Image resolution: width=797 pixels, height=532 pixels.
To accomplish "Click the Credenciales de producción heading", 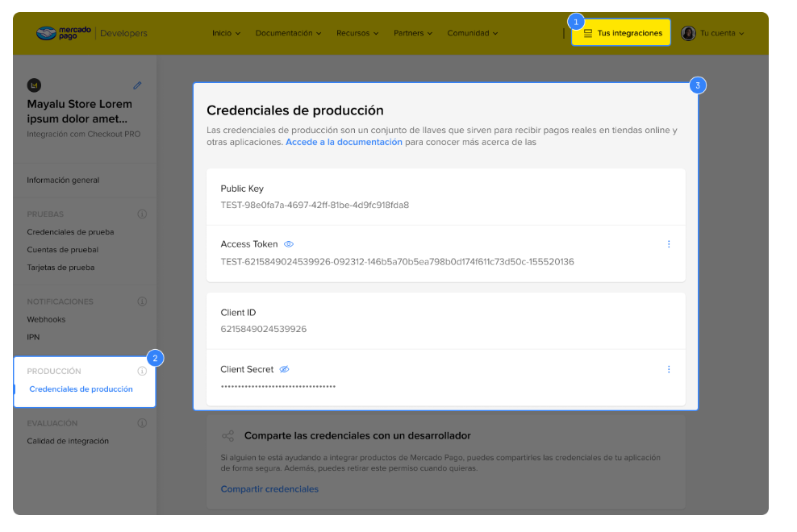I will [x=294, y=110].
